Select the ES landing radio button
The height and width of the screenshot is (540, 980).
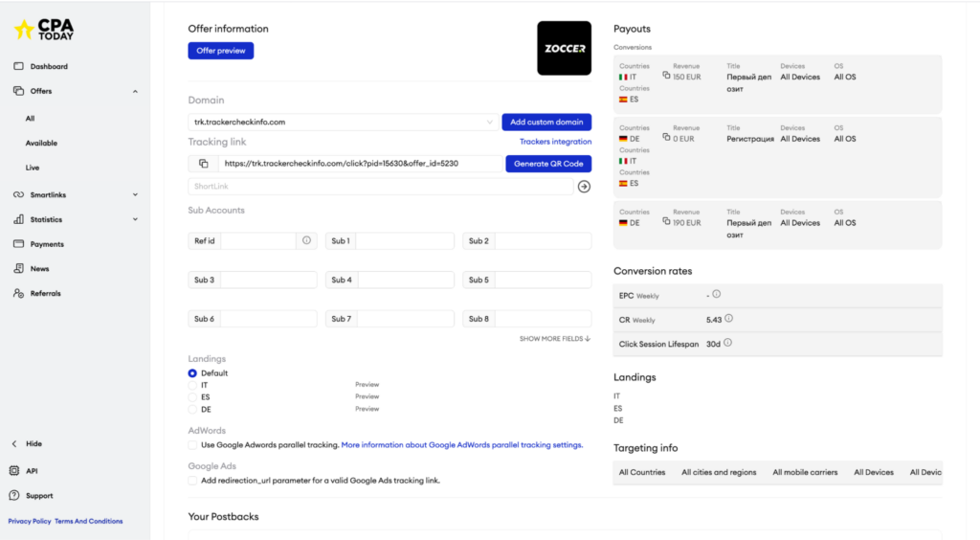click(x=192, y=397)
